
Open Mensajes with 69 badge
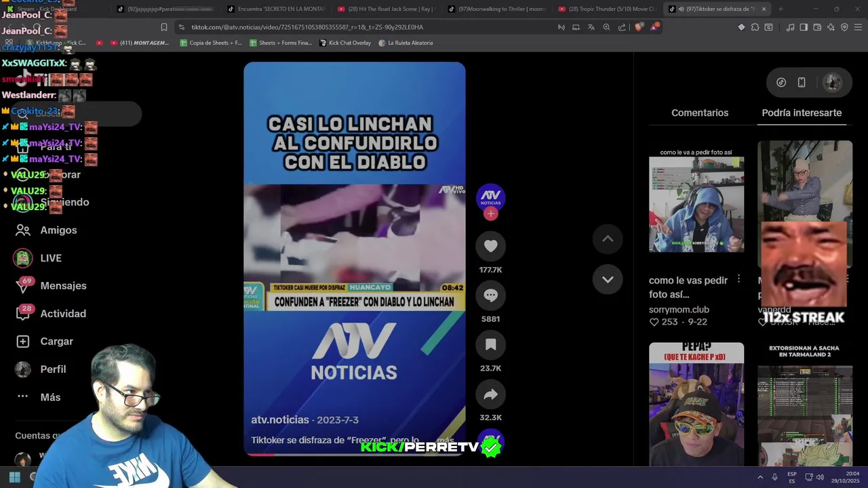click(52, 285)
